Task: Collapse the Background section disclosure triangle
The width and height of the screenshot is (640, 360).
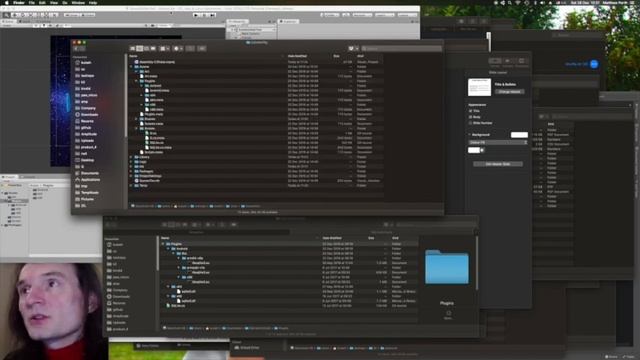Action: point(470,135)
